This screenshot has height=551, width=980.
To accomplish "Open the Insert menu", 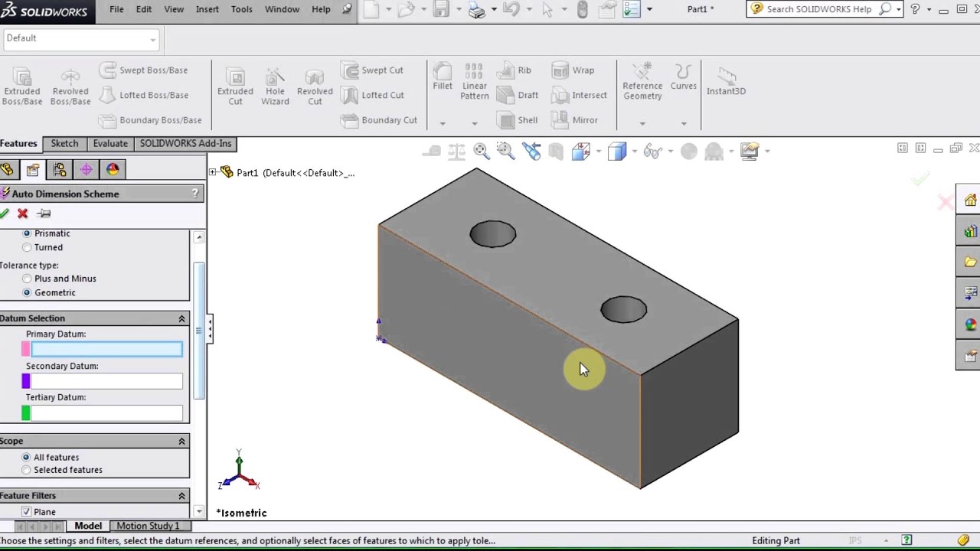I will pyautogui.click(x=207, y=9).
